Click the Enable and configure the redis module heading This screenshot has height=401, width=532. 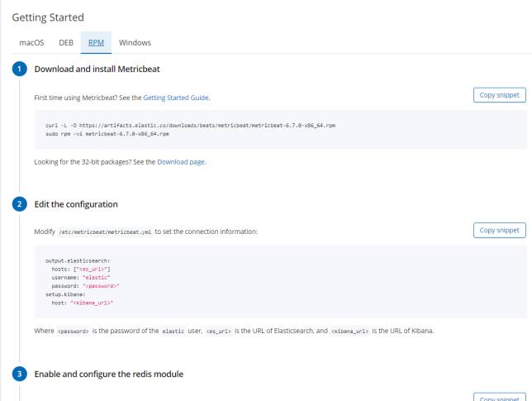click(109, 375)
